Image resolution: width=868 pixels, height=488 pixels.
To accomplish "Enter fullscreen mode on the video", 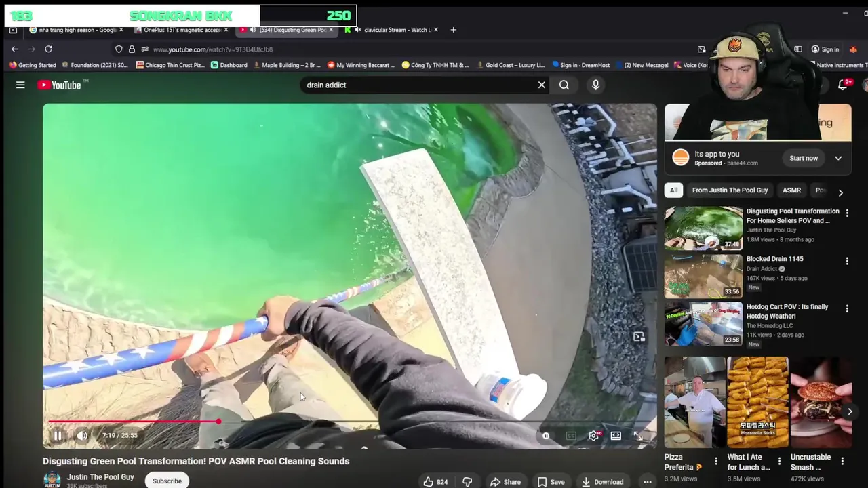I will click(x=638, y=436).
